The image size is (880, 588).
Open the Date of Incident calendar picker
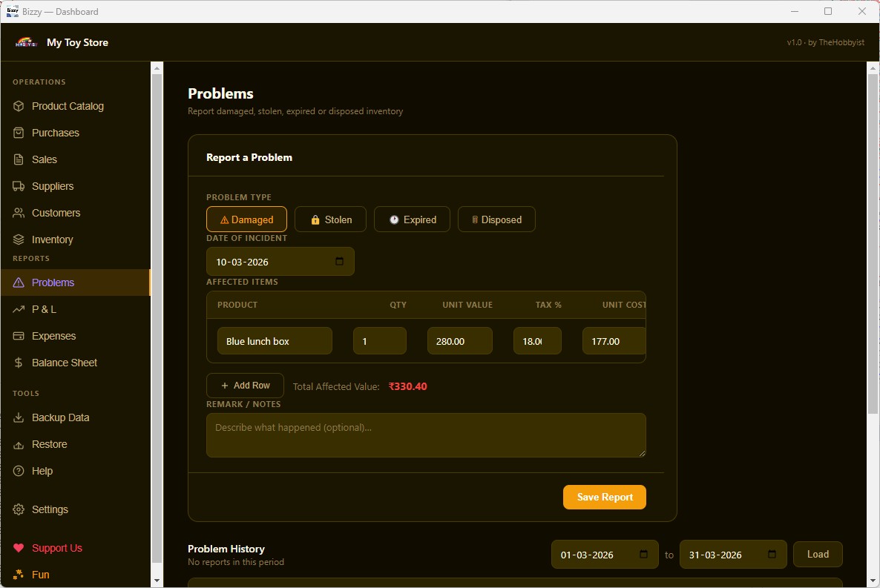click(x=340, y=262)
